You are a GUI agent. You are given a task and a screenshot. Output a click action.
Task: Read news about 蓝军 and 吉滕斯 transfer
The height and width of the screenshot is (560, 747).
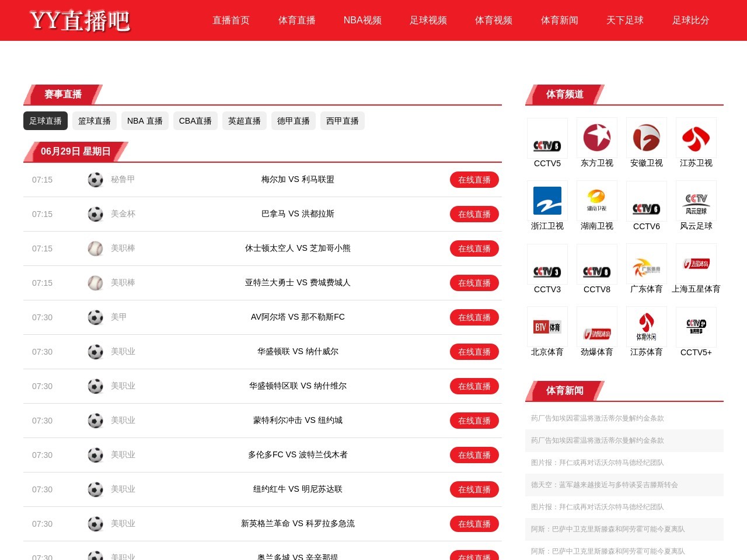(604, 485)
